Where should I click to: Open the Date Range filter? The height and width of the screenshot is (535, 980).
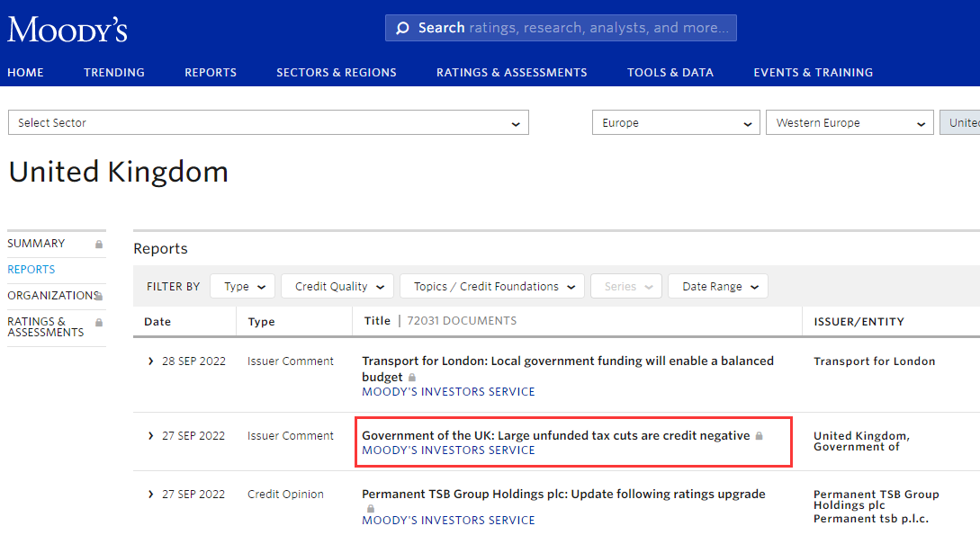pos(718,287)
